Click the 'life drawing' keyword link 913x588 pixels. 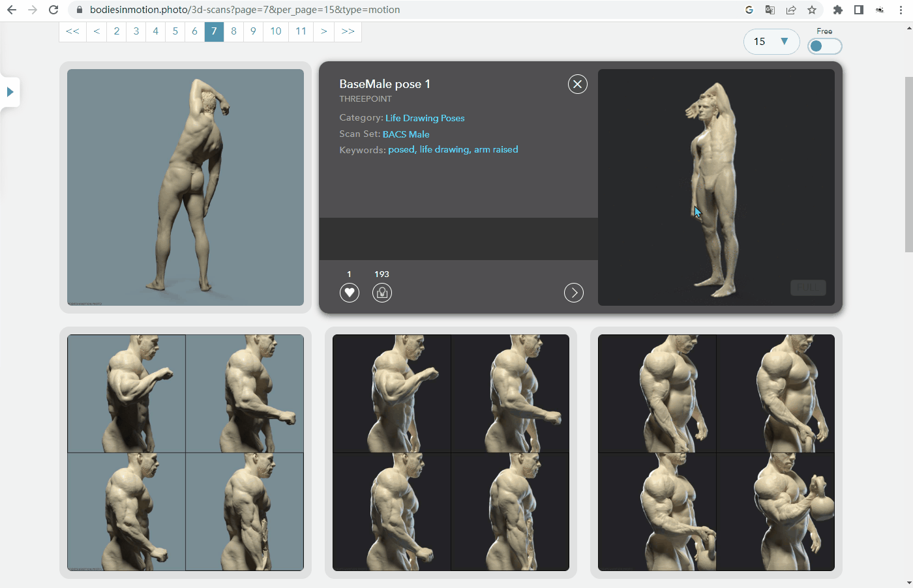click(x=445, y=149)
